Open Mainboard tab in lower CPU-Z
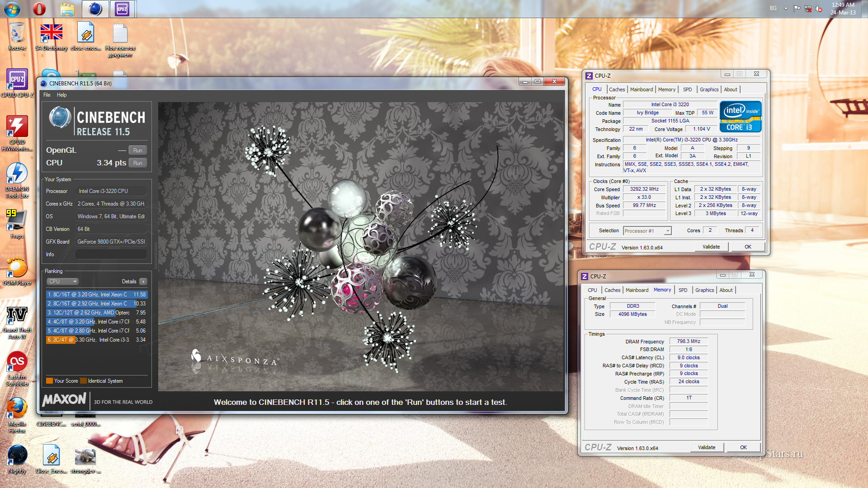This screenshot has width=868, height=488. (637, 290)
